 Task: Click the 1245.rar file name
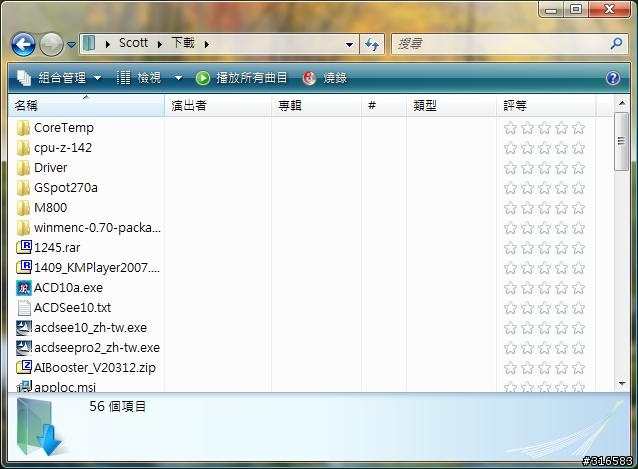(57, 247)
